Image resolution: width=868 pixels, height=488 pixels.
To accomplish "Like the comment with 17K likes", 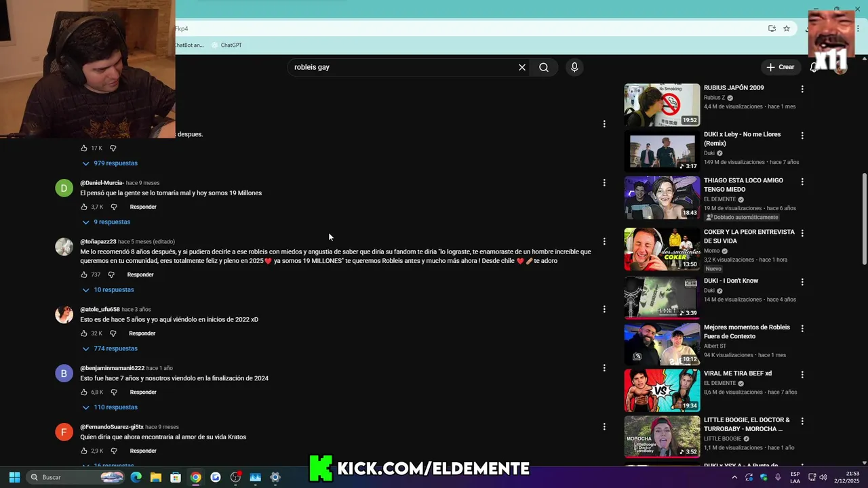I will 84,148.
